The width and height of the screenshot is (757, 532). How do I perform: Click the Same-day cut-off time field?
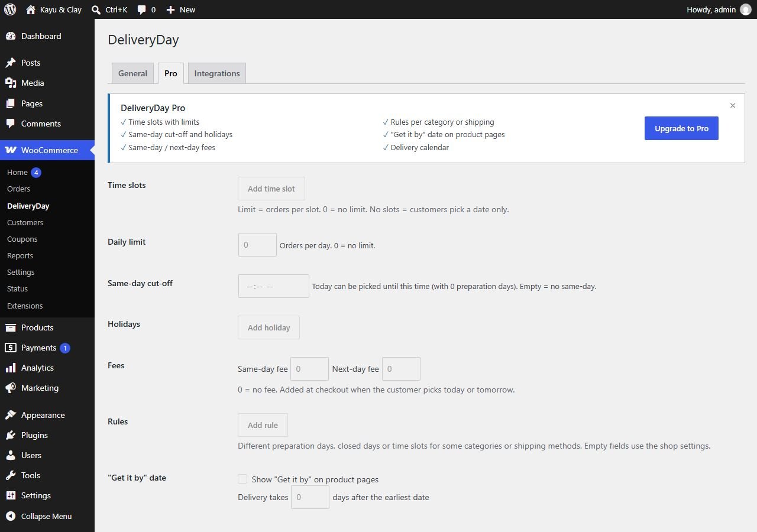point(274,286)
